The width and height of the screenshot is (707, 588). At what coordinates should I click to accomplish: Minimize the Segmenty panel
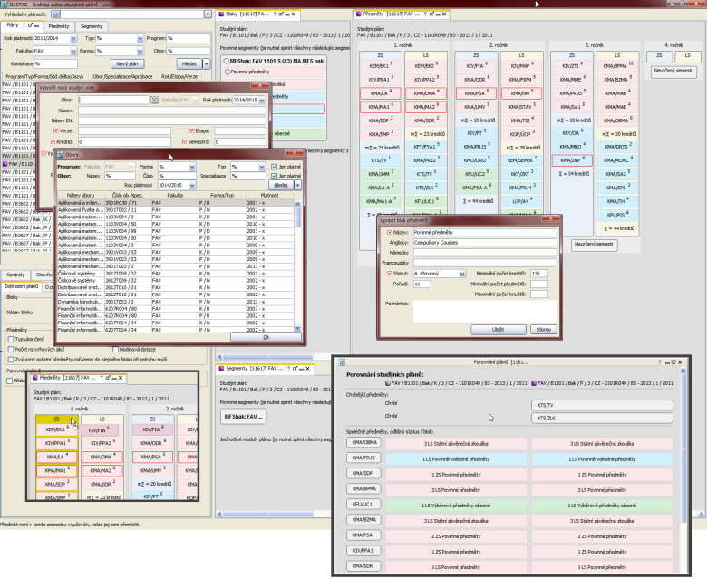[301, 369]
